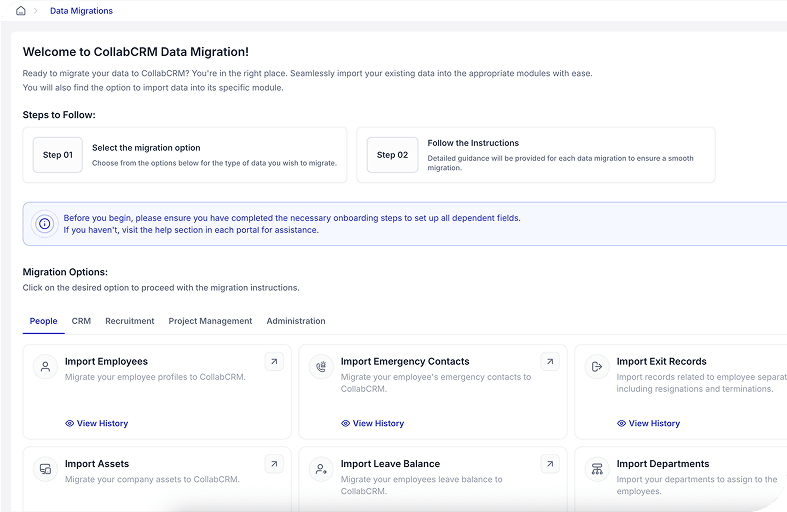Viewport: 787px width, 512px height.
Task: Open Import Employees arrow icon
Action: coord(273,362)
